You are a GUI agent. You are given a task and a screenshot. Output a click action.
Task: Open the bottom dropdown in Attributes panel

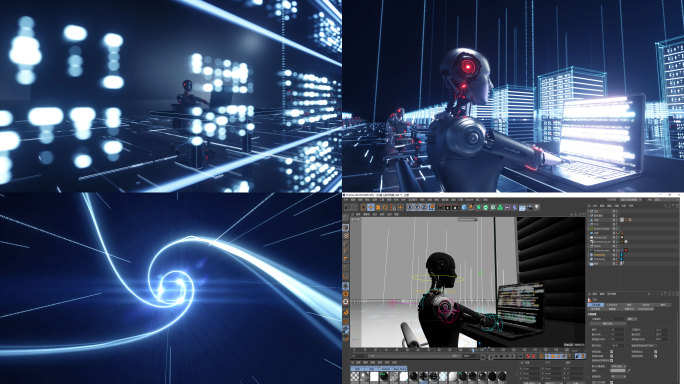[618, 377]
